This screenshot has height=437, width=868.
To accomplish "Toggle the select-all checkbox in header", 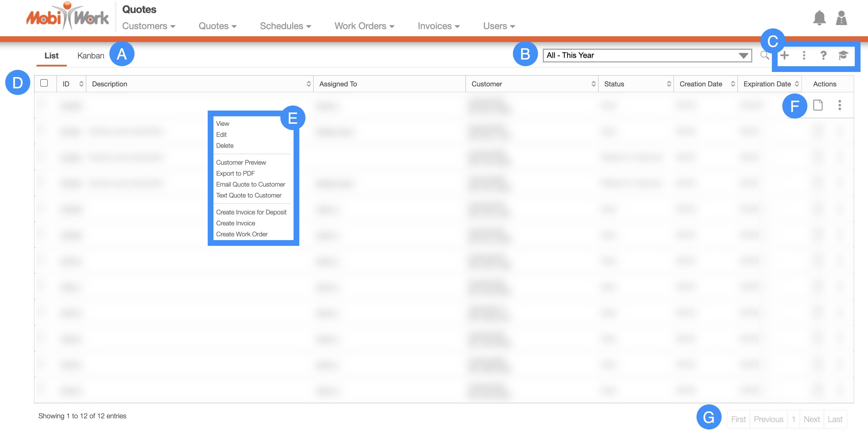I will coord(44,83).
